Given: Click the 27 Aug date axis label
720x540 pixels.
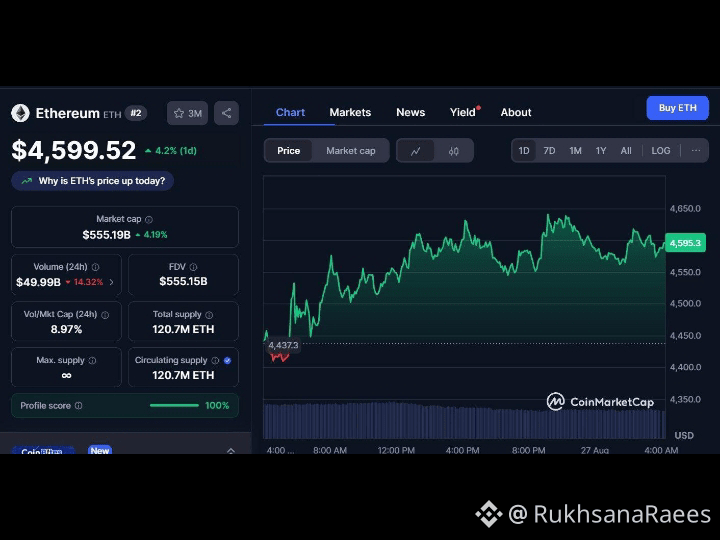Looking at the screenshot, I should [595, 450].
